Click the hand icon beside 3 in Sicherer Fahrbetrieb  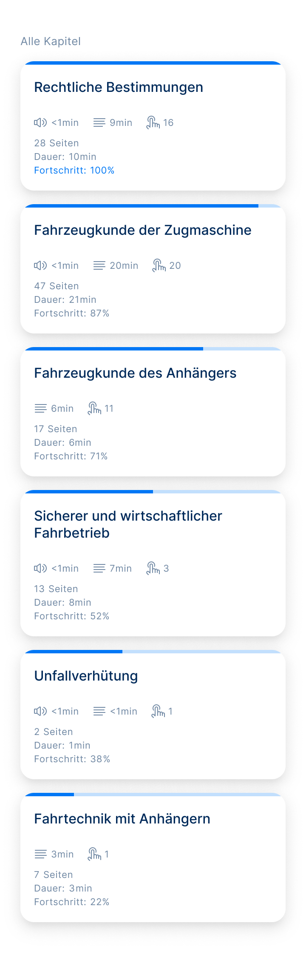[x=153, y=568]
